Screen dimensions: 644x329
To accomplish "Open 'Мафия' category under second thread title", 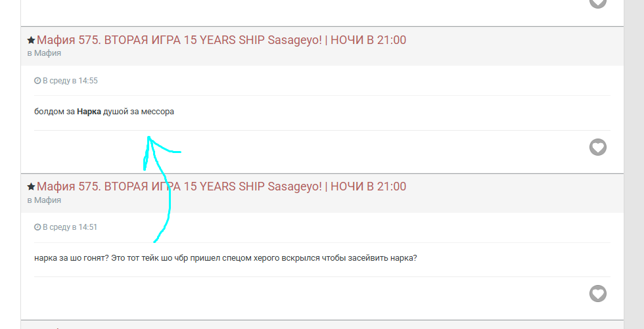I will pos(47,200).
